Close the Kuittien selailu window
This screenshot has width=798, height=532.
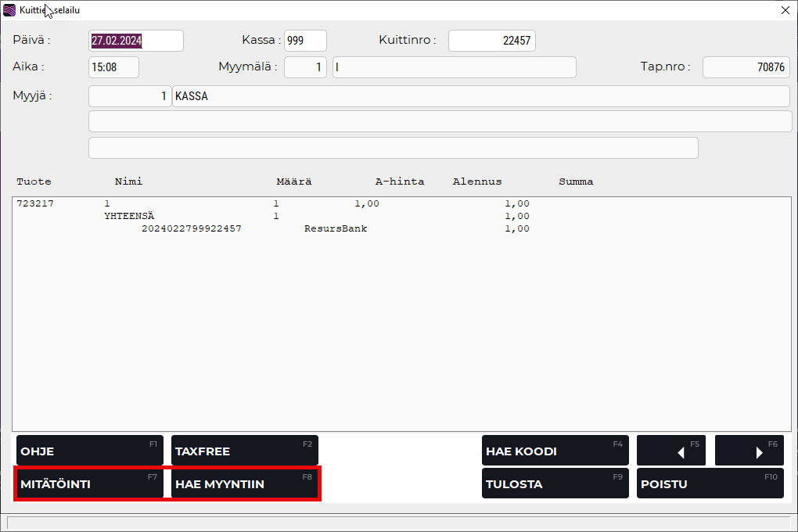pos(785,10)
